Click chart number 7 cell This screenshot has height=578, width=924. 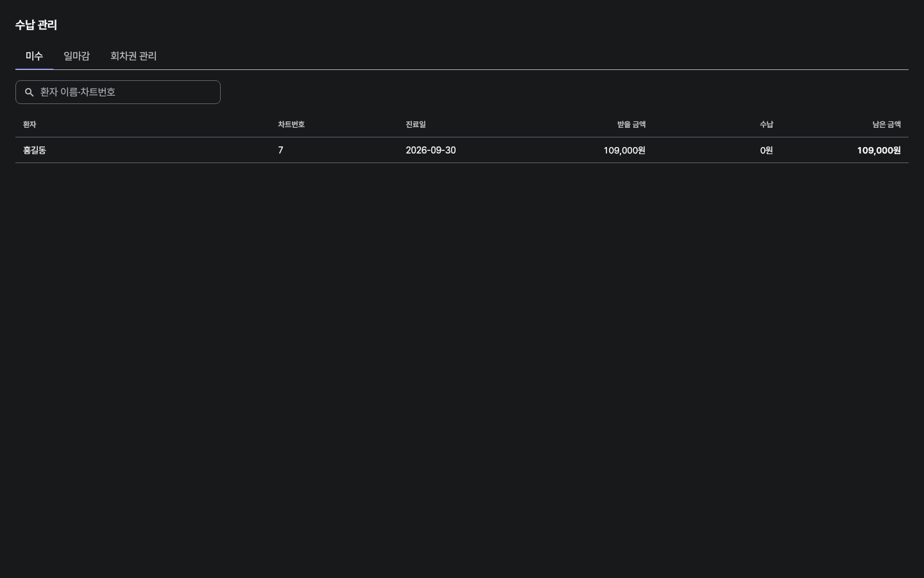[280, 150]
